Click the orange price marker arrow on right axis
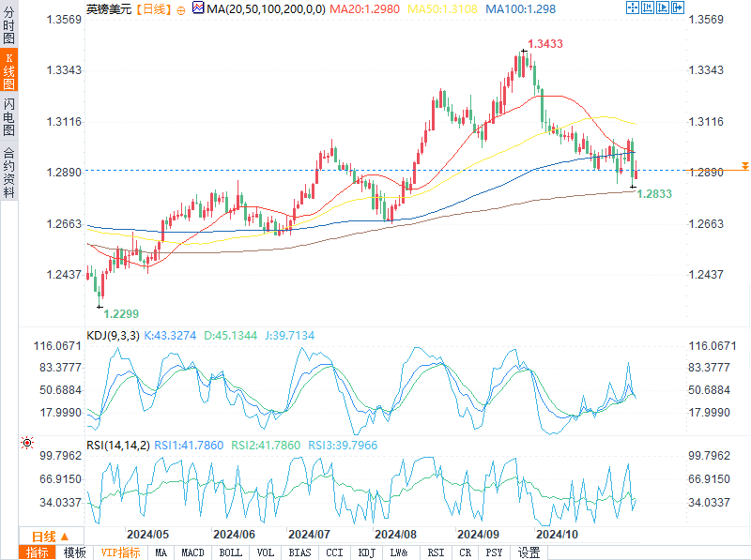This screenshot has height=560, width=751. [x=744, y=165]
